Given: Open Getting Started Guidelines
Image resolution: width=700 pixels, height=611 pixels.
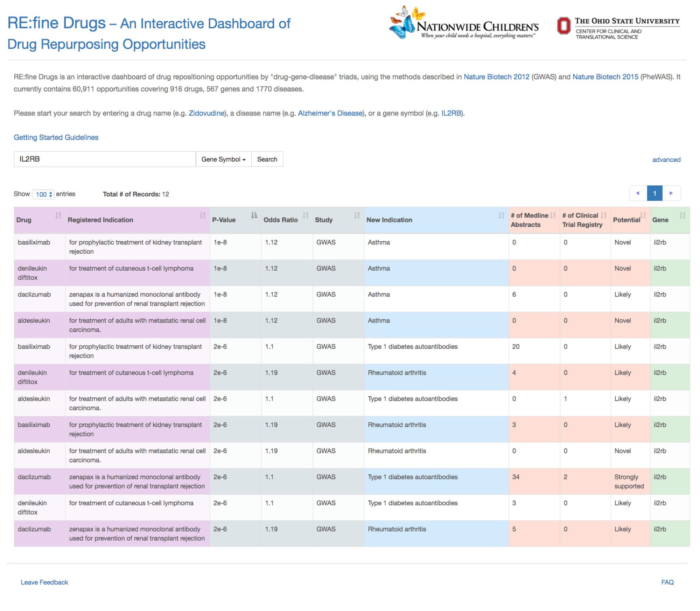Looking at the screenshot, I should click(x=56, y=137).
